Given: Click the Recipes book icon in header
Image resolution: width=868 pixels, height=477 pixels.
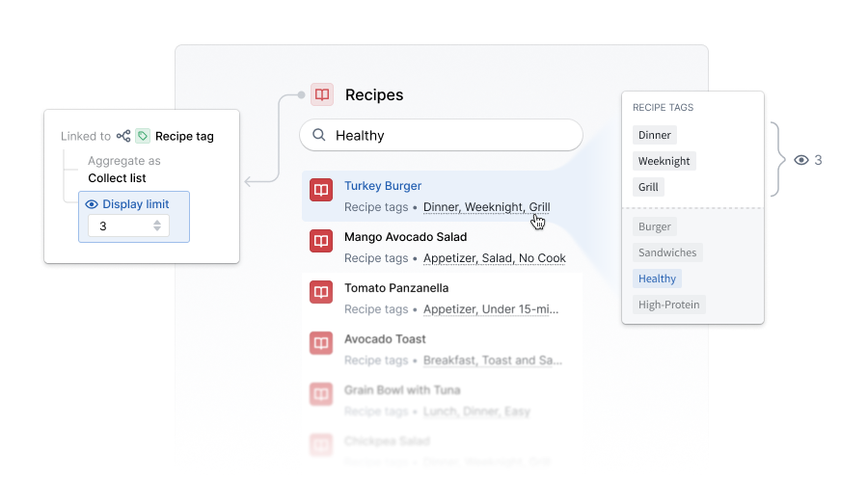Looking at the screenshot, I should point(321,94).
